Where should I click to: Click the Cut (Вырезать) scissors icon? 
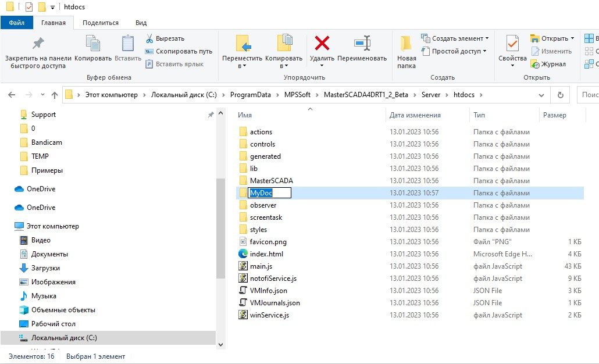tap(149, 38)
